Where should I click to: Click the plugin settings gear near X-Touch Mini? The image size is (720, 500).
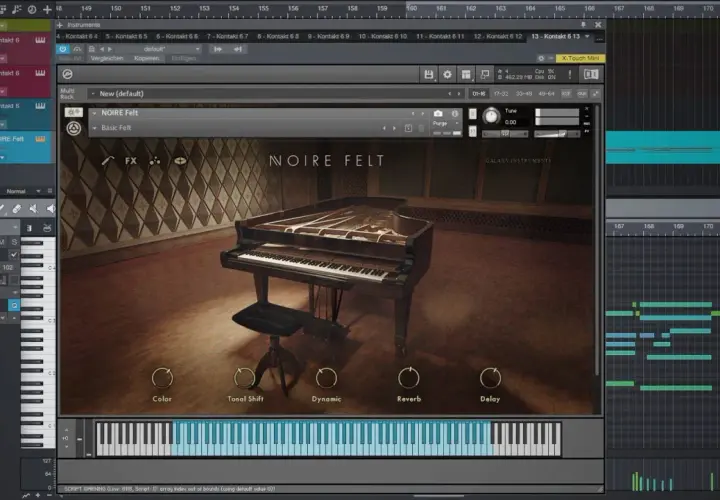coord(541,58)
